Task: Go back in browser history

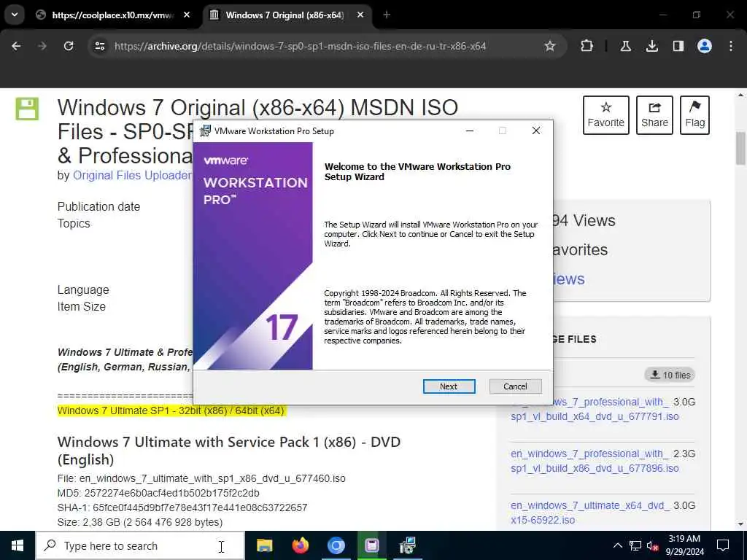Action: (16, 46)
